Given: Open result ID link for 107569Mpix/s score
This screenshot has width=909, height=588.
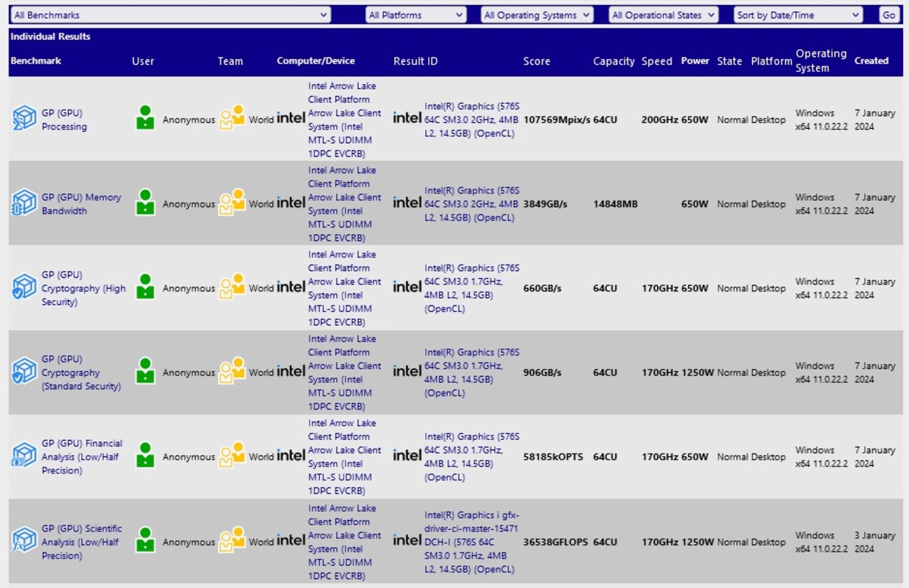Looking at the screenshot, I should [x=472, y=120].
